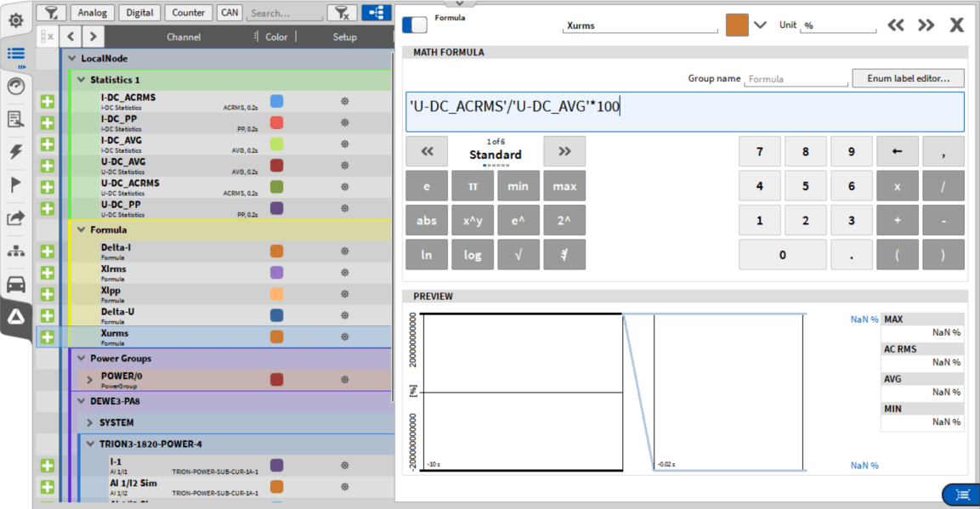The image size is (980, 509).
Task: Open the color dropdown arrow beside swatch
Action: (761, 25)
